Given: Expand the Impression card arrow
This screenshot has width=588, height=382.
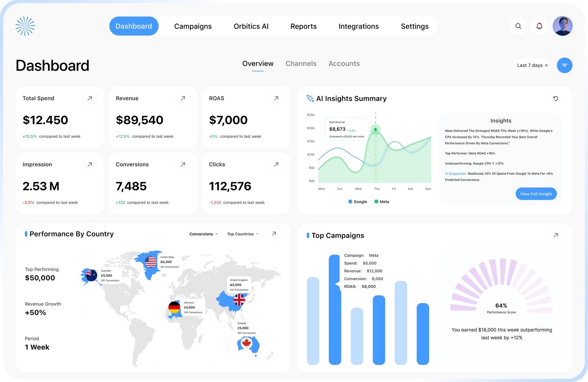Looking at the screenshot, I should pyautogui.click(x=90, y=164).
